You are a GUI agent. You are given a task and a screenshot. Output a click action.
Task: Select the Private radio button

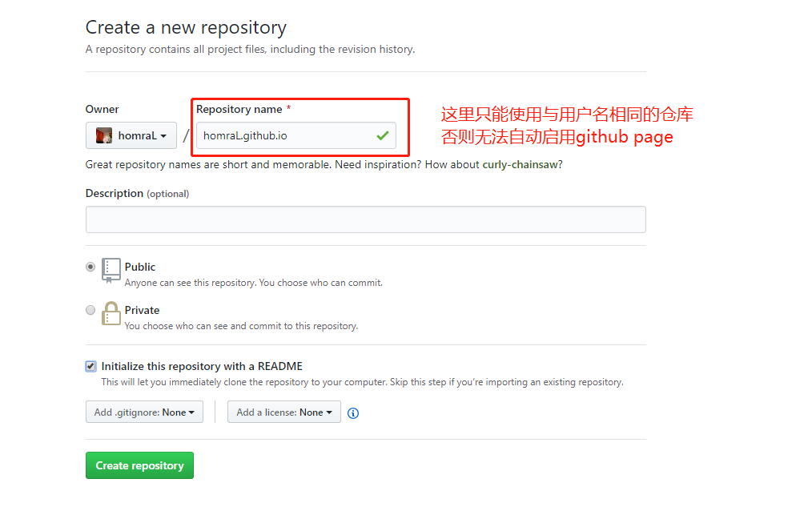(90, 310)
